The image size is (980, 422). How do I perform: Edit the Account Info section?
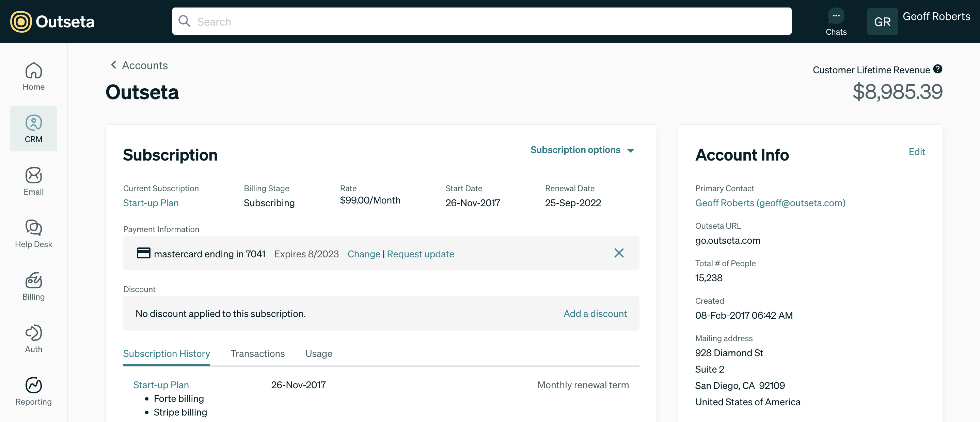(917, 152)
